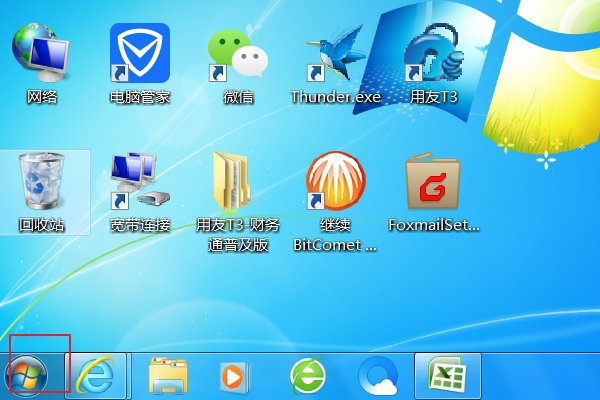Image resolution: width=600 pixels, height=400 pixels.
Task: Open the Windows Start menu orb
Action: (26, 376)
